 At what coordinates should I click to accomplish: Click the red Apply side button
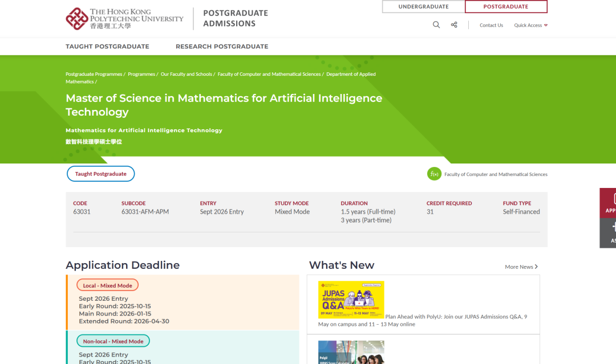point(608,203)
